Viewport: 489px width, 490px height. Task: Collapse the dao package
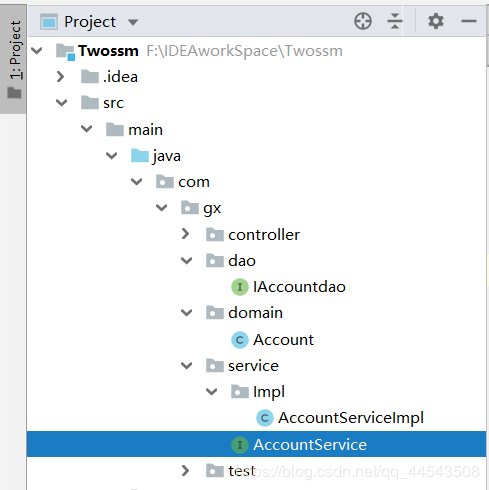[x=186, y=261]
